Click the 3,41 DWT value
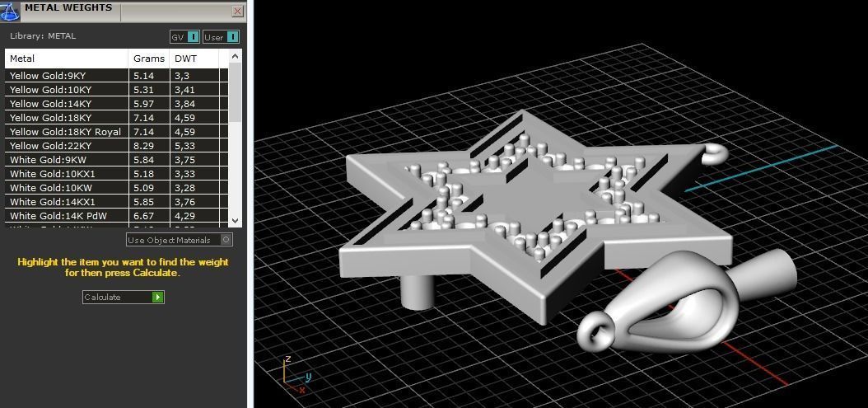 tap(185, 90)
